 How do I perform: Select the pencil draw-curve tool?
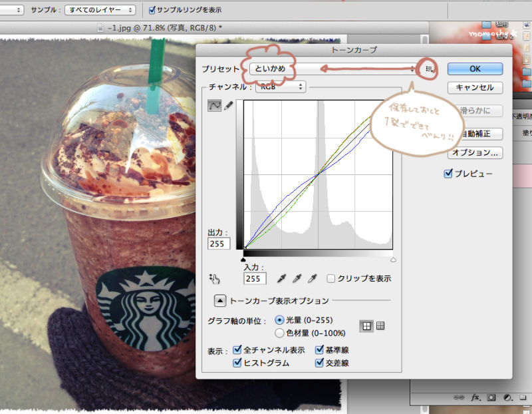(x=228, y=106)
